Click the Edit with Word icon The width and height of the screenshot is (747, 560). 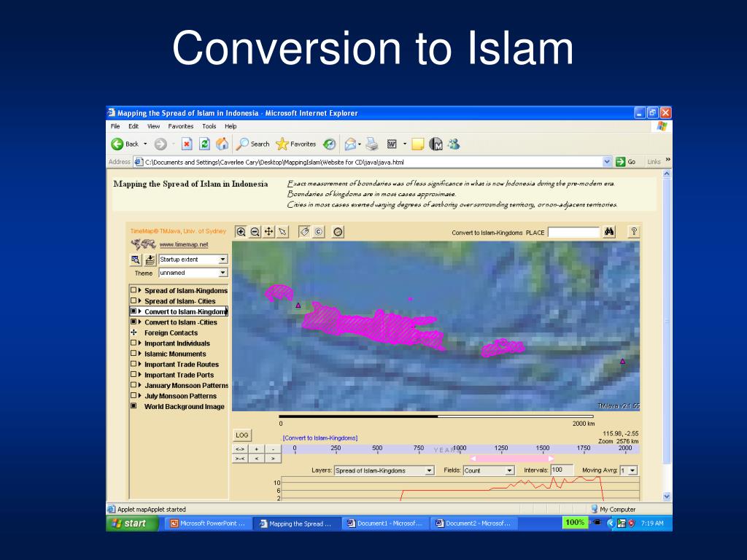[x=392, y=144]
